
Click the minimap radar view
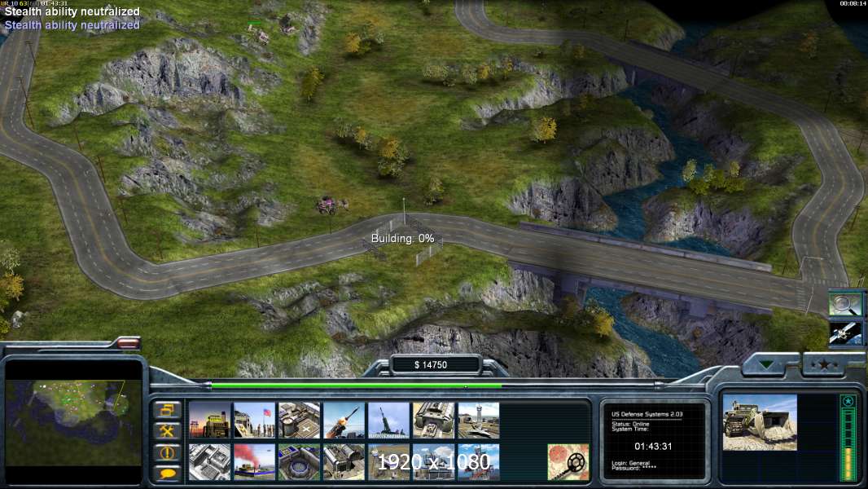click(x=73, y=422)
